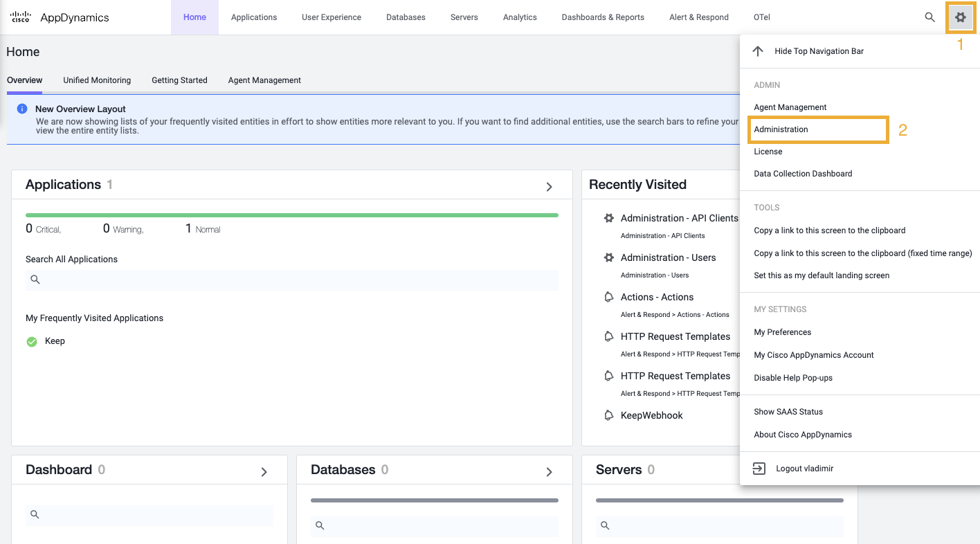
Task: Click the '1 Normal' application count
Action: [x=203, y=229]
